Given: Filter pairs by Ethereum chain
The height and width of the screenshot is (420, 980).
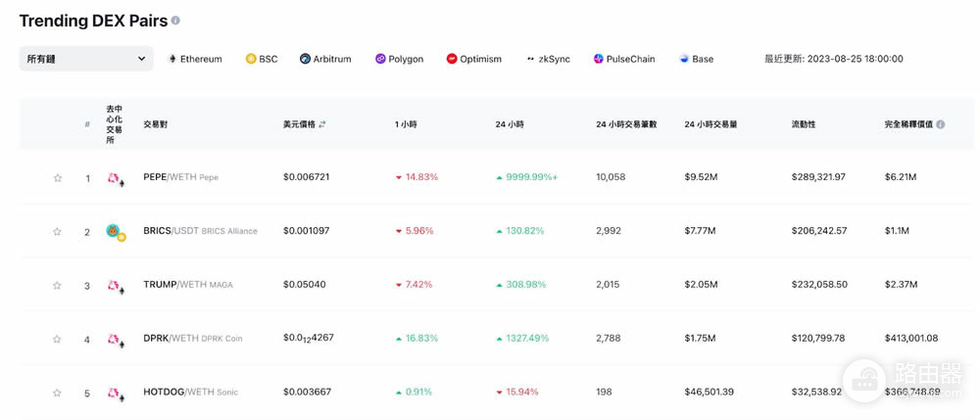Looking at the screenshot, I should (195, 60).
